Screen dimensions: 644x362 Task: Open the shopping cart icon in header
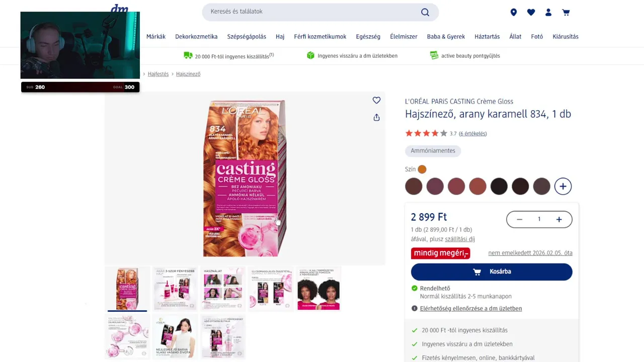pyautogui.click(x=566, y=12)
